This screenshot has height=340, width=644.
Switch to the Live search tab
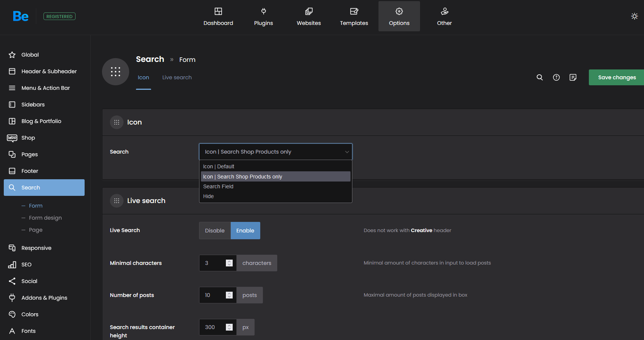point(177,77)
